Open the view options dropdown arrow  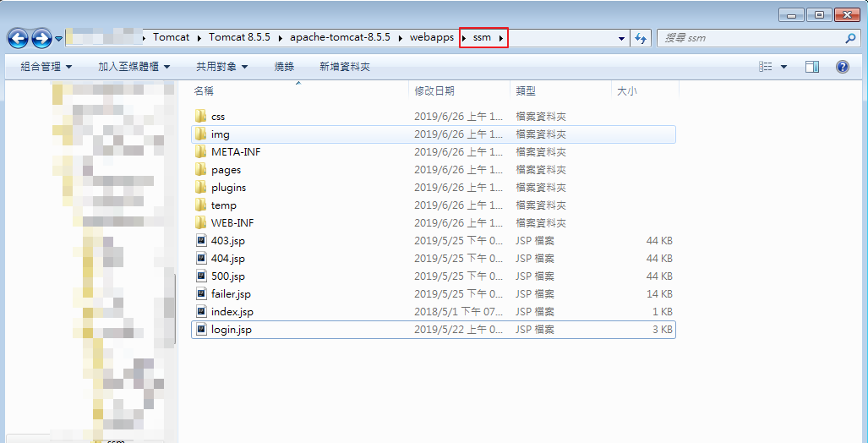783,67
